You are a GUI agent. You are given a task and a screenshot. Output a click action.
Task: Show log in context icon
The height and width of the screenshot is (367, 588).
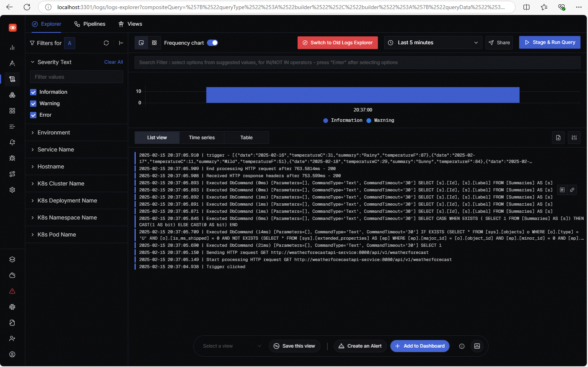[562, 190]
